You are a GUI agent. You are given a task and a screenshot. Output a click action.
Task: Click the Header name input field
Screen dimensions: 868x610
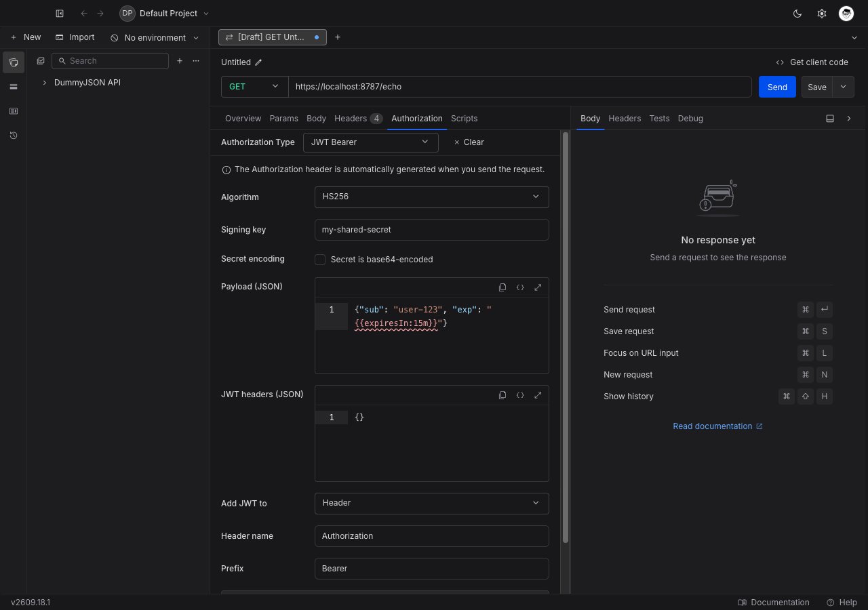(x=431, y=536)
